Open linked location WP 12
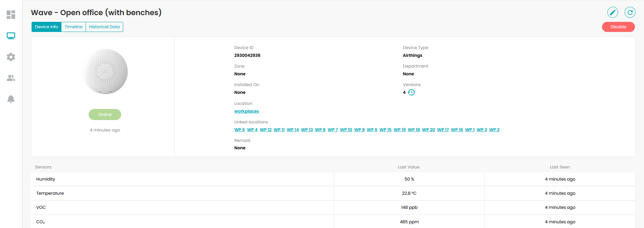The image size is (644, 228). (266, 130)
